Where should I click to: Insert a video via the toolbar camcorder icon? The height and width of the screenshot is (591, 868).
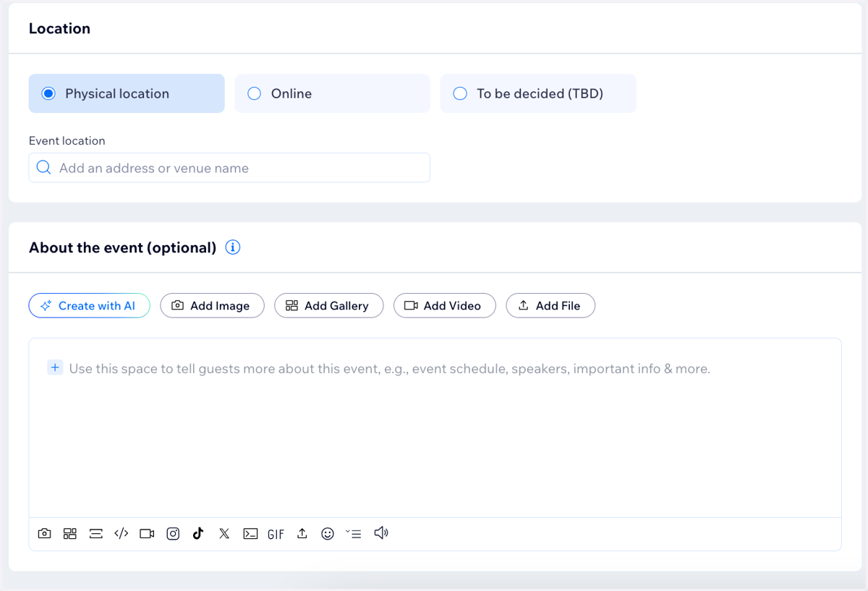[147, 534]
